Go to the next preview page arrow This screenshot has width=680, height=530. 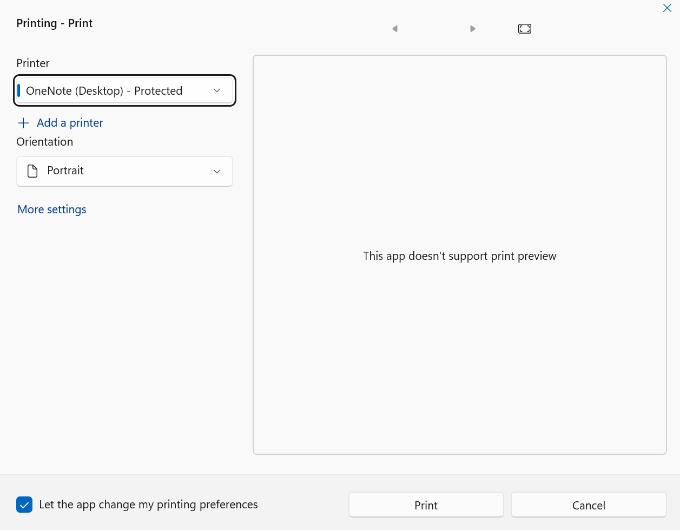(x=472, y=29)
